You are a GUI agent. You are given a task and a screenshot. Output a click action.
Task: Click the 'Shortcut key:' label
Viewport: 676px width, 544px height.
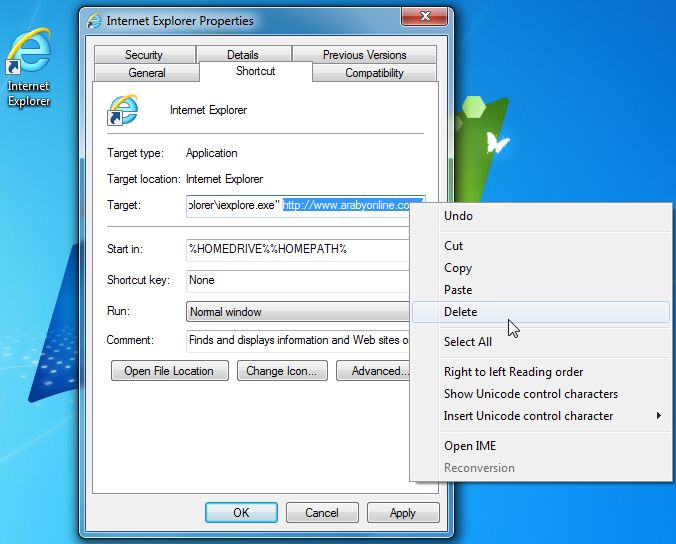coord(138,280)
